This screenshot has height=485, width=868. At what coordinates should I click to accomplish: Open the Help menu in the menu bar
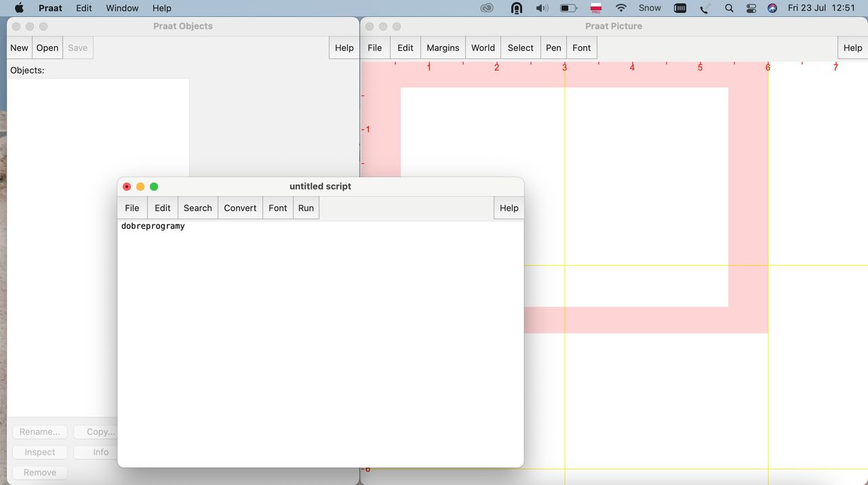point(162,8)
